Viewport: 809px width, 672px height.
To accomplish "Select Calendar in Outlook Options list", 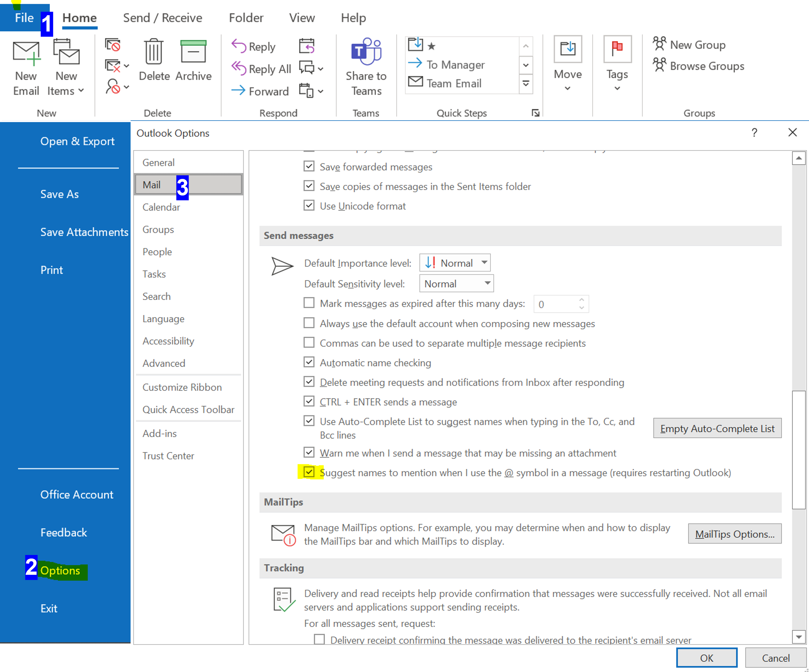I will pyautogui.click(x=161, y=207).
